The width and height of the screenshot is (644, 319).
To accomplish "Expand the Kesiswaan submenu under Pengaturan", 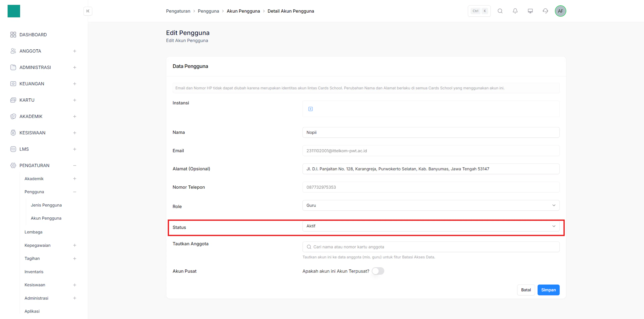I will pos(74,285).
